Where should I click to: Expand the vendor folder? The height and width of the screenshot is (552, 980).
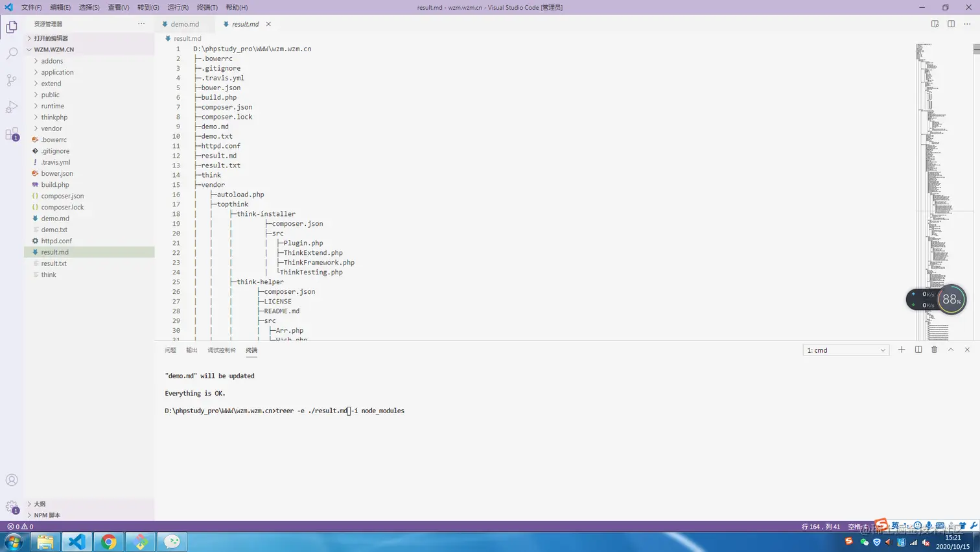(89, 128)
